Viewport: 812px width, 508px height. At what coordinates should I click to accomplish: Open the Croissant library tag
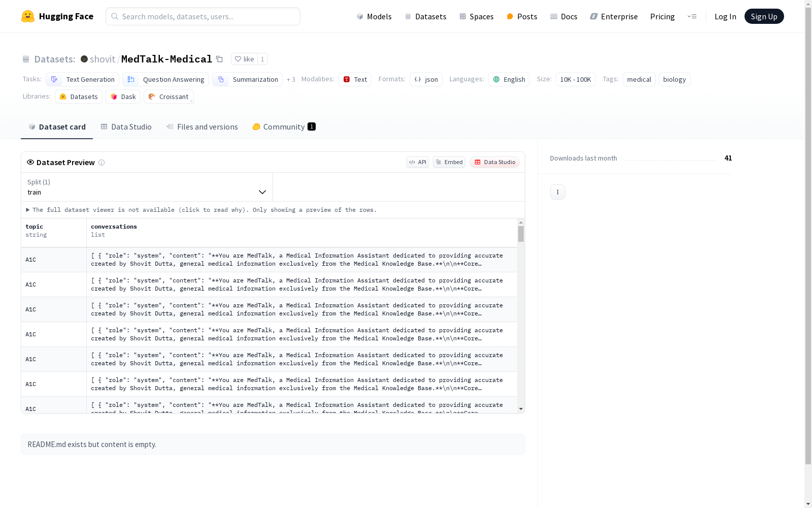coord(168,97)
